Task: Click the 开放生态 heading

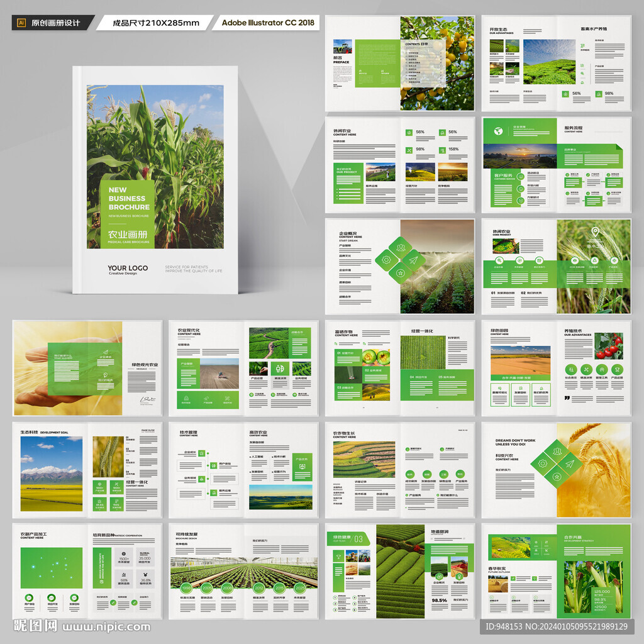Action: [499, 30]
